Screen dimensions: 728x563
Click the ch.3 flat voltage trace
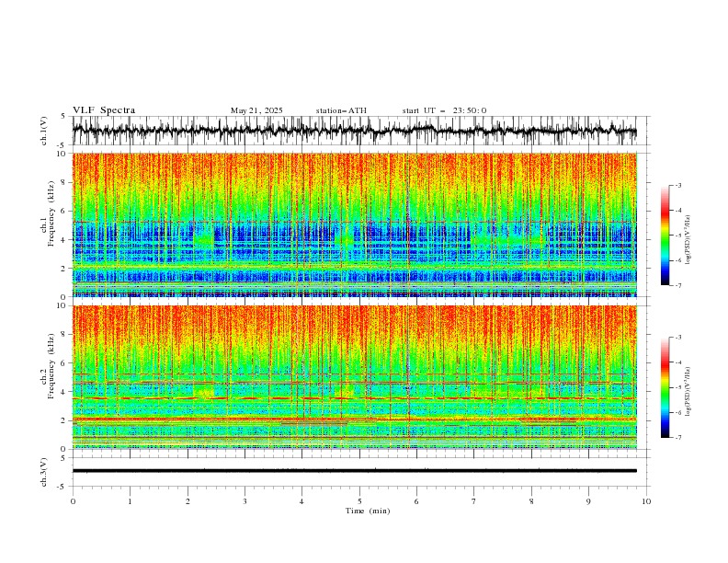click(x=354, y=471)
